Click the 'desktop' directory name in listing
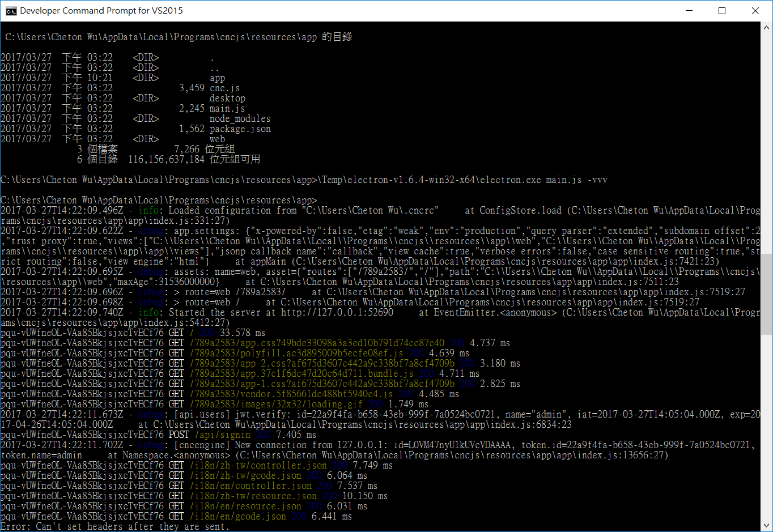Viewport: 773px width, 532px height. (x=227, y=98)
